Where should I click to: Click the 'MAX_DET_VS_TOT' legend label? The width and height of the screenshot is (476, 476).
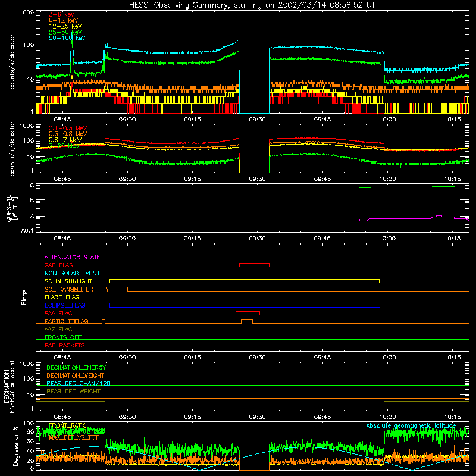74,437
